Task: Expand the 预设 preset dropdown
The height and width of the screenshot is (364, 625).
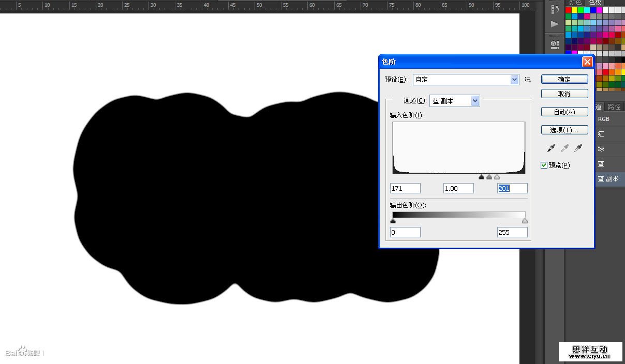Action: 514,80
